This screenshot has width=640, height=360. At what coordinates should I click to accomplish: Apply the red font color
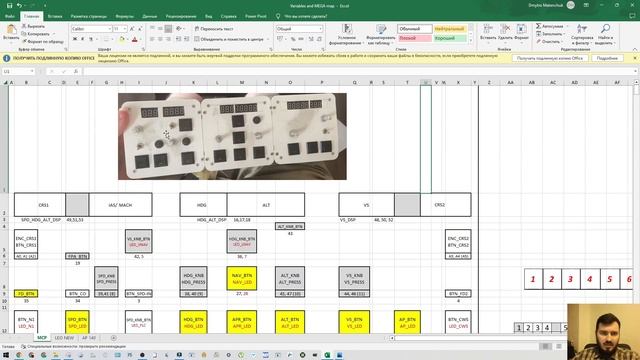pos(135,39)
